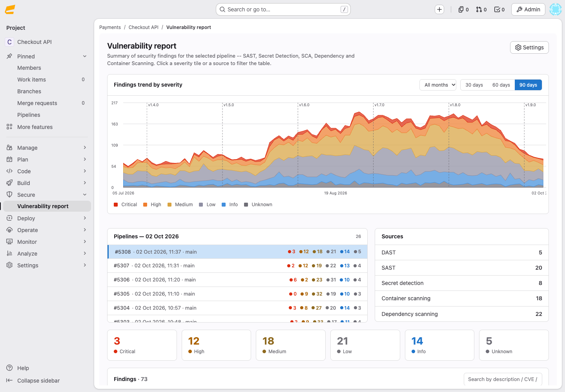Click the orange app logo
The height and width of the screenshot is (392, 565).
(x=10, y=9)
